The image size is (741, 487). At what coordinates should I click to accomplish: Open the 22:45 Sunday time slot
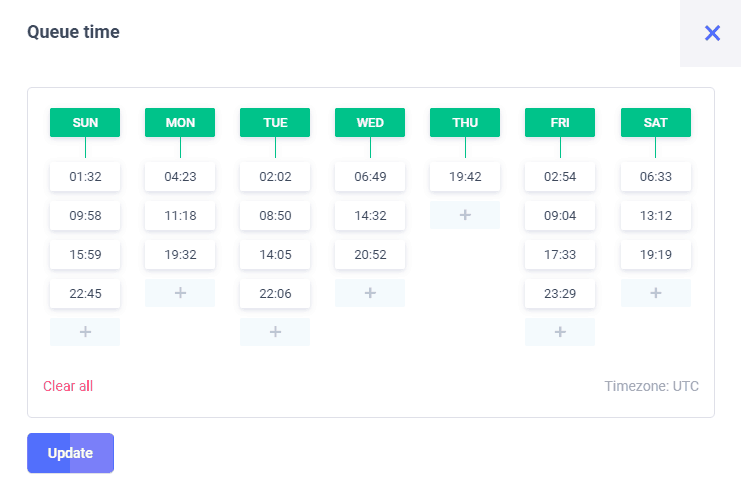85,293
